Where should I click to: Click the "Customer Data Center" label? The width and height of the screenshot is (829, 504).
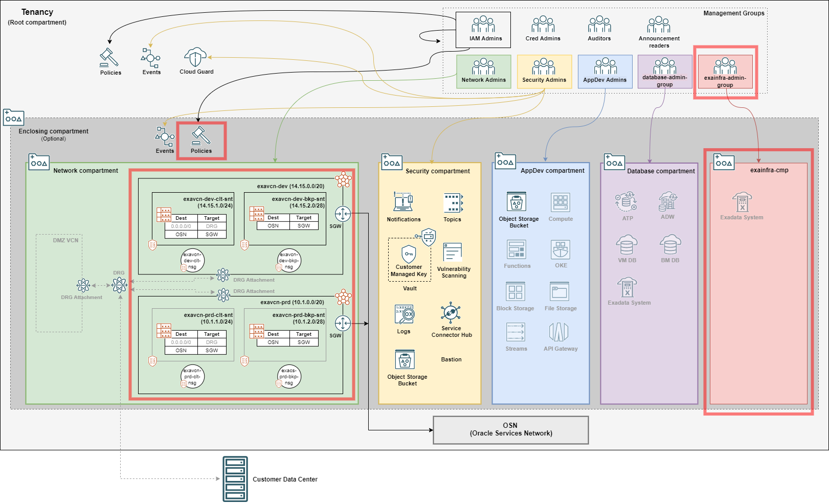(x=285, y=479)
